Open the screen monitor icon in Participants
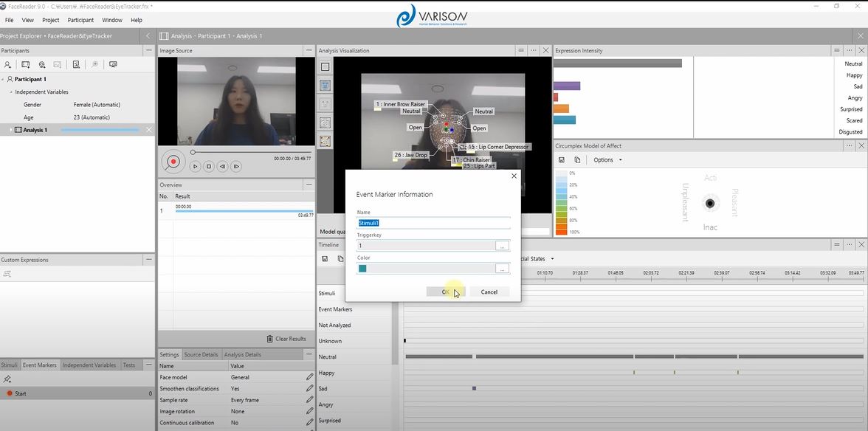This screenshot has width=868, height=431. coord(113,65)
